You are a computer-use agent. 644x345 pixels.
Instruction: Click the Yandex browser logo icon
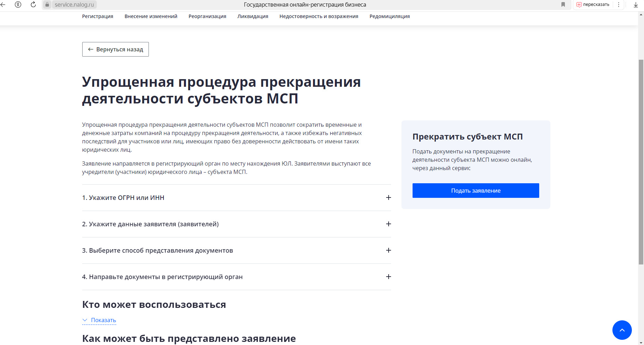tap(18, 5)
